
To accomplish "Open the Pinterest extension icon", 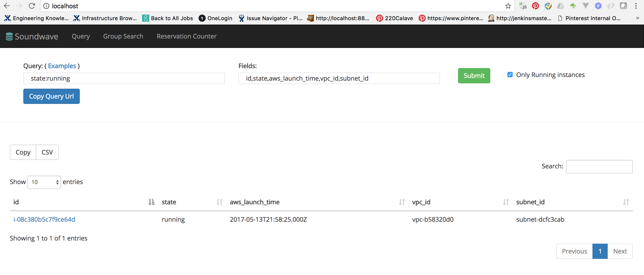I will click(535, 6).
